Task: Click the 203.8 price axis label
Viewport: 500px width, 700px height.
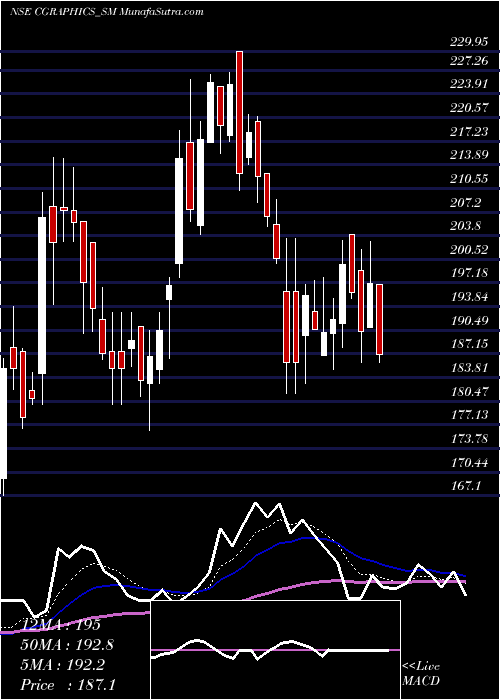Action: (x=466, y=226)
